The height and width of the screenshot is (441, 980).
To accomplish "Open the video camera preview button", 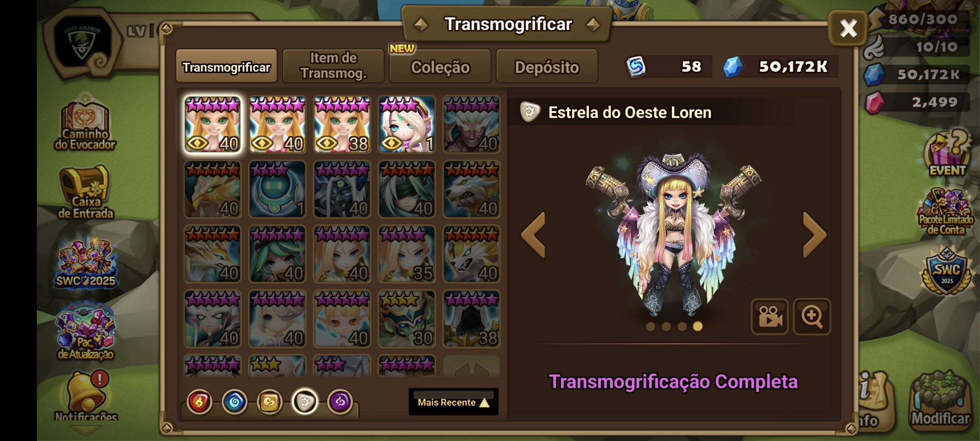I will pyautogui.click(x=770, y=316).
